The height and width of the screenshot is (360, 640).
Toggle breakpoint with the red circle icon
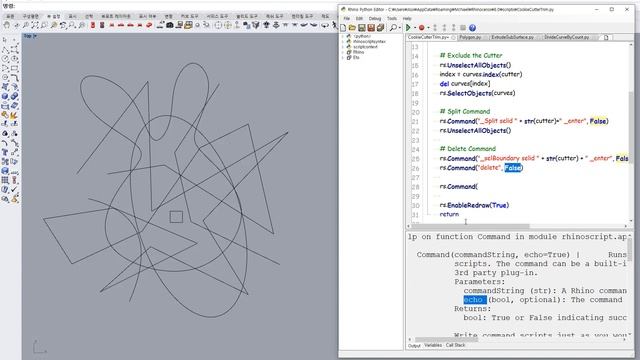(x=421, y=28)
